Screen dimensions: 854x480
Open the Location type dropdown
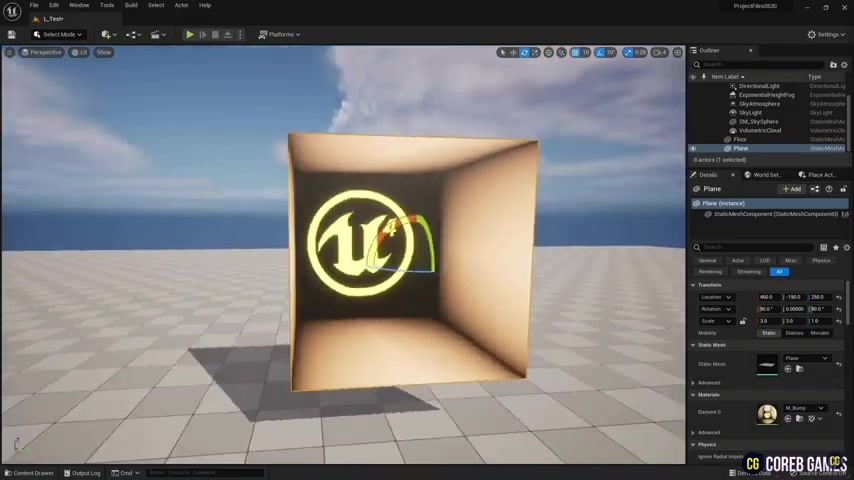[716, 297]
